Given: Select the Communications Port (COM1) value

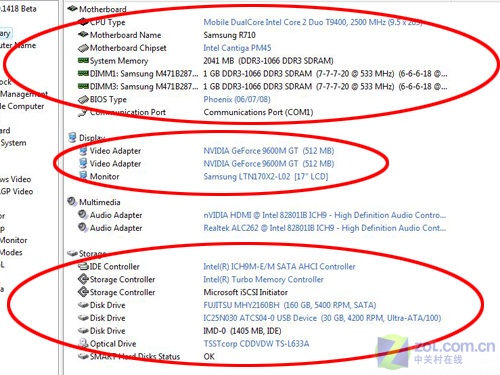Looking at the screenshot, I should (x=258, y=112).
